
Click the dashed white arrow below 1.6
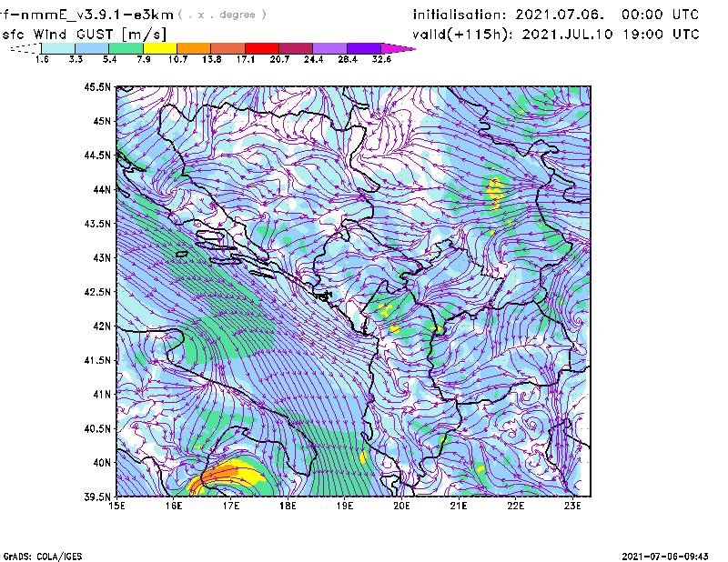pyautogui.click(x=25, y=48)
